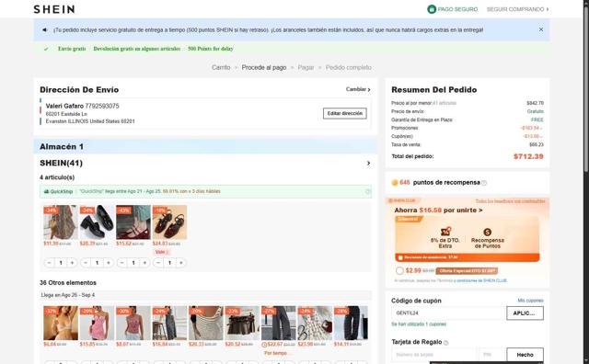Open the red Mary Jane flats thumbnail
The height and width of the screenshot is (364, 589).
point(133,222)
